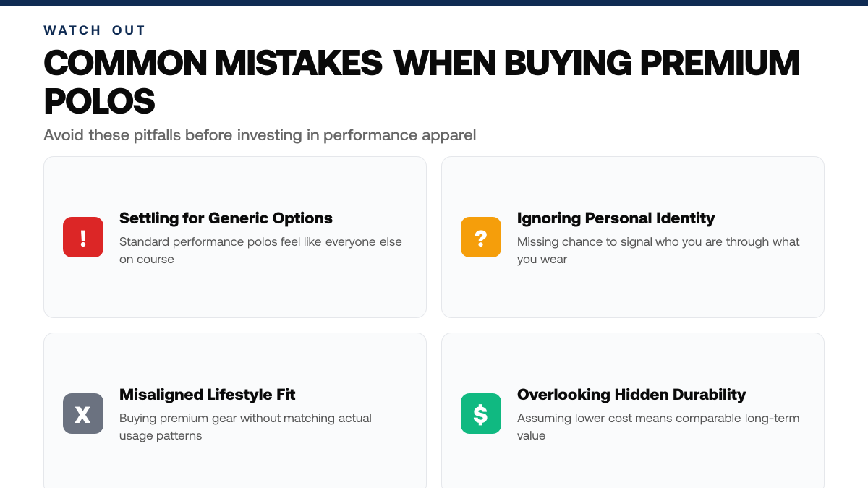Image resolution: width=868 pixels, height=488 pixels.
Task: Click text about standard performance polos
Action: click(x=260, y=250)
